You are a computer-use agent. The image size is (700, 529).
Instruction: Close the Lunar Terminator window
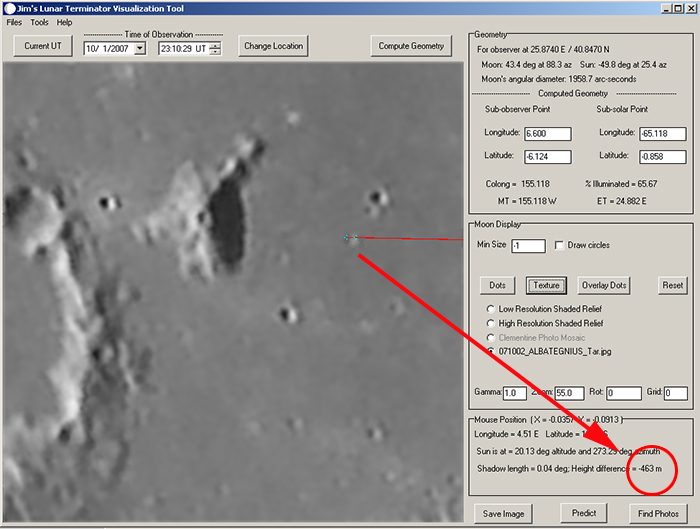point(691,8)
